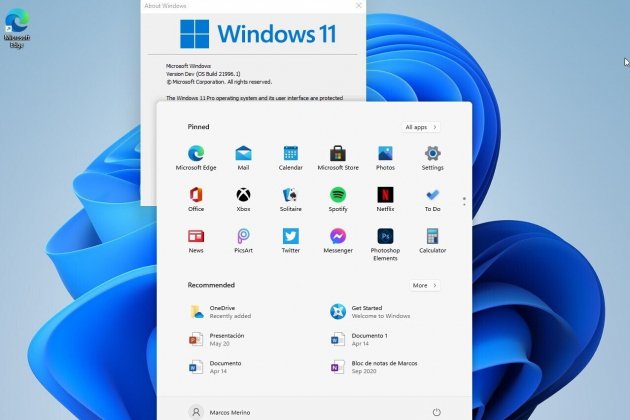Open Photoshop Elements
The width and height of the screenshot is (630, 420).
[x=385, y=245]
